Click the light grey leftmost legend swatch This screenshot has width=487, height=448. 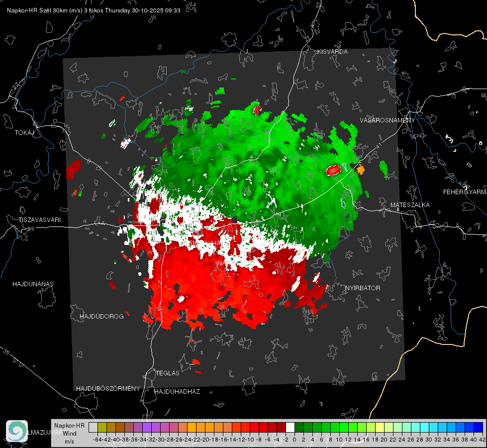[93, 427]
